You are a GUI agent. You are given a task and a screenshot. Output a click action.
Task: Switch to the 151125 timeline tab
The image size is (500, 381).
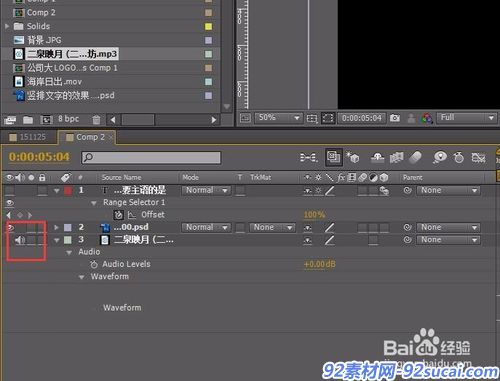point(28,137)
